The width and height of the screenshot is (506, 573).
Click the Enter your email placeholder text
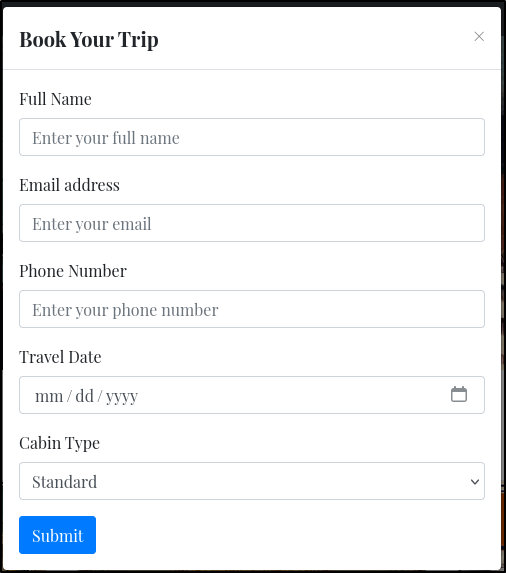[x=91, y=224]
